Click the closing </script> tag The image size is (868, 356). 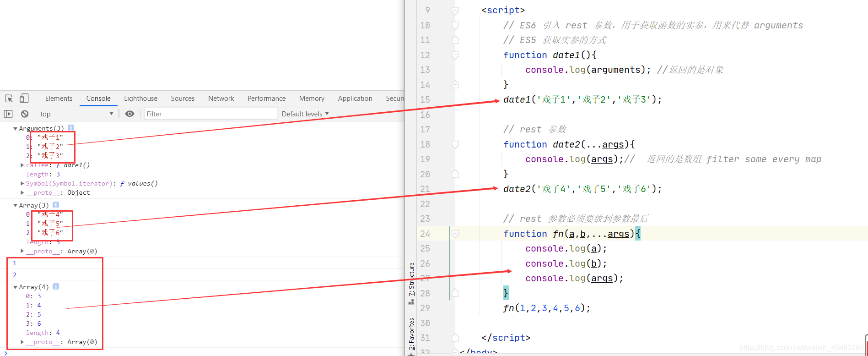click(x=506, y=338)
